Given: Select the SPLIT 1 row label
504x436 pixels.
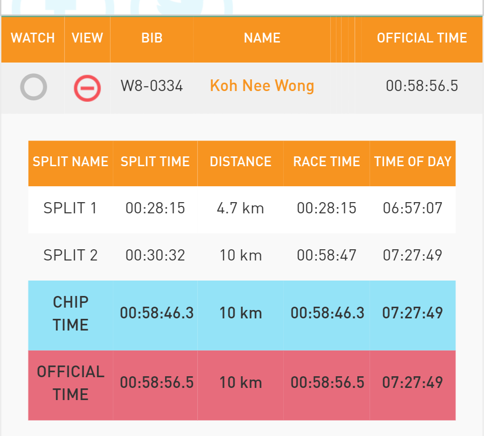Looking at the screenshot, I should 70,208.
